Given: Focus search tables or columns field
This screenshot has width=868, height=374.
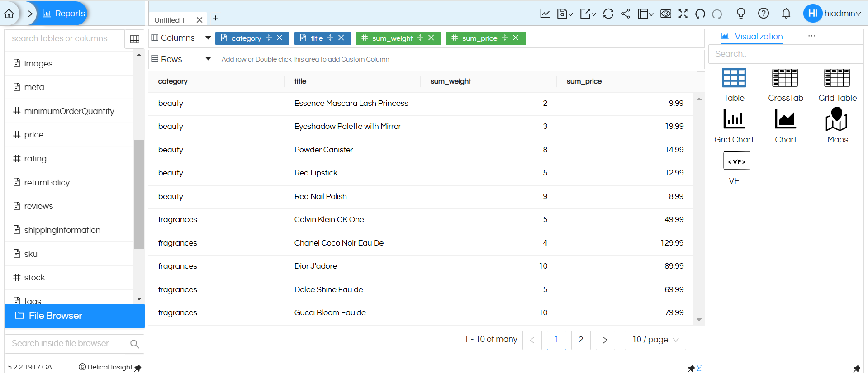Looking at the screenshot, I should click(x=65, y=38).
